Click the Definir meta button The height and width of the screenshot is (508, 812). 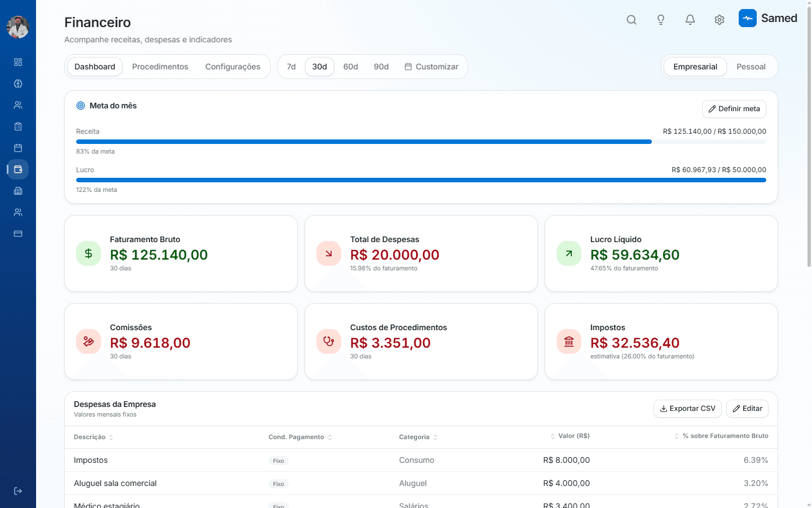click(734, 109)
